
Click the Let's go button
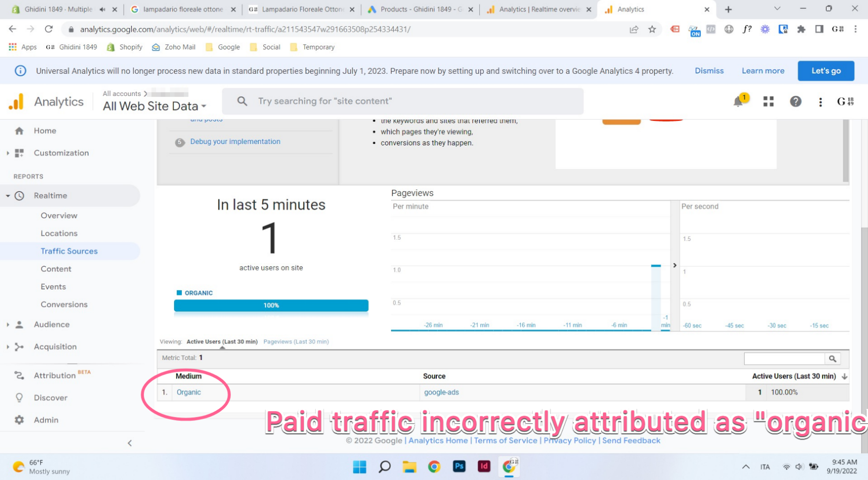click(x=826, y=71)
